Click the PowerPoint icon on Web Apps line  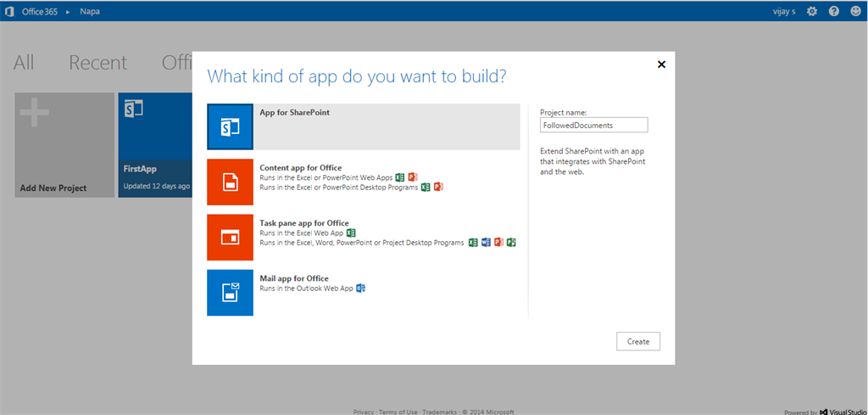click(413, 178)
